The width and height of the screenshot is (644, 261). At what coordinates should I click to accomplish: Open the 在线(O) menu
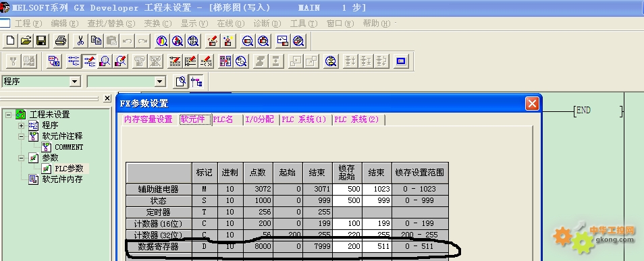point(230,24)
